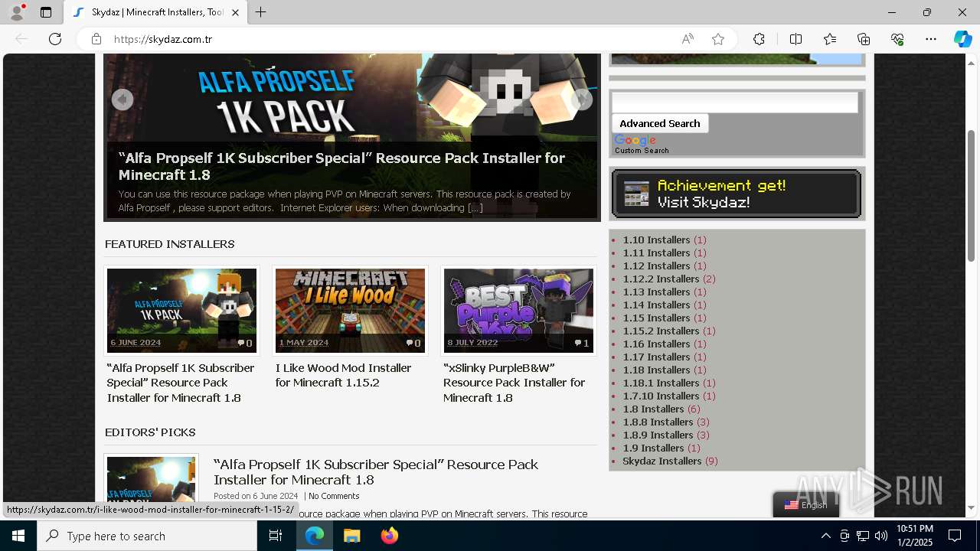Open the 1.15 Installers category

656,318
